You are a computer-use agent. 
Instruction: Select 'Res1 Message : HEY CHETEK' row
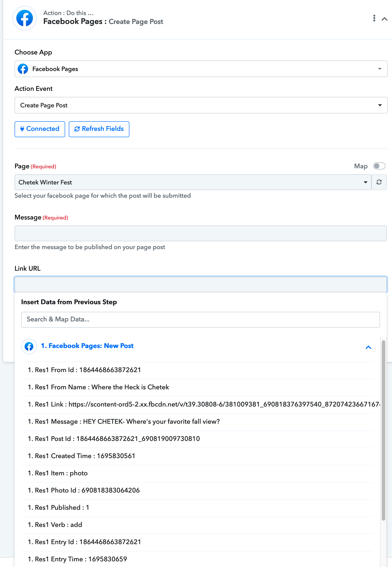(197, 422)
